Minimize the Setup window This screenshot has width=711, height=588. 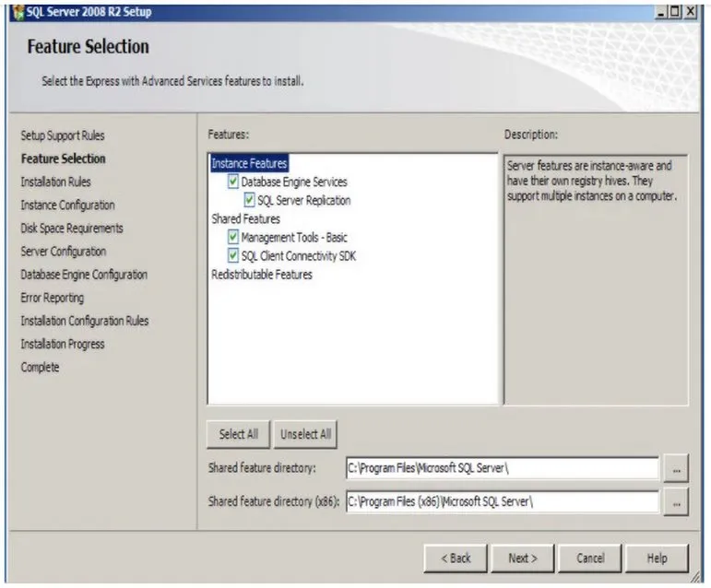[x=661, y=12]
